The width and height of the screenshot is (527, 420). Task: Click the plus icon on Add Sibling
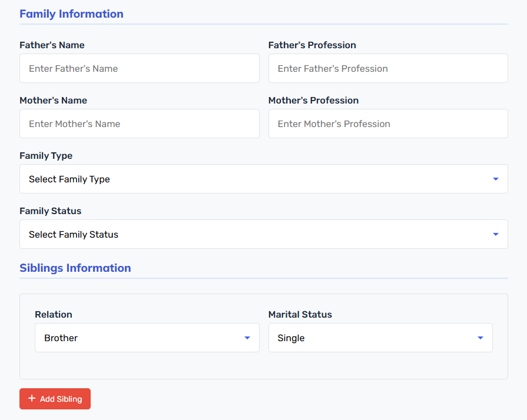(x=32, y=398)
